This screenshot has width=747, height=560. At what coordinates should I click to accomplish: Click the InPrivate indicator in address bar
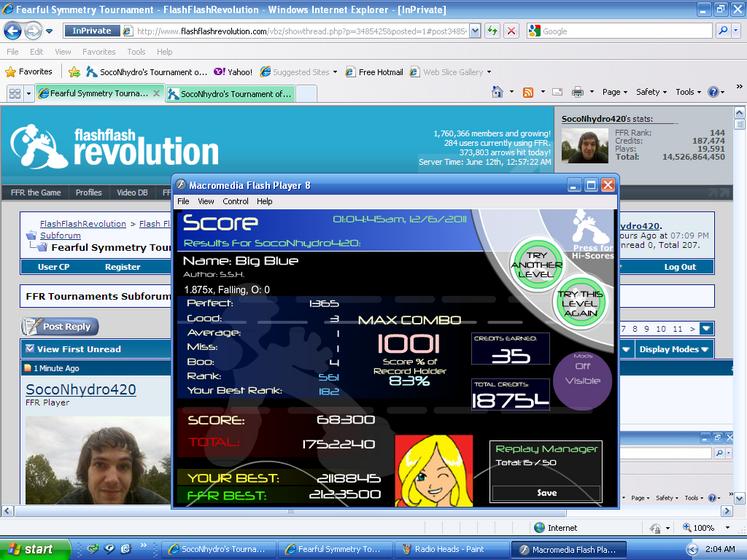91,31
